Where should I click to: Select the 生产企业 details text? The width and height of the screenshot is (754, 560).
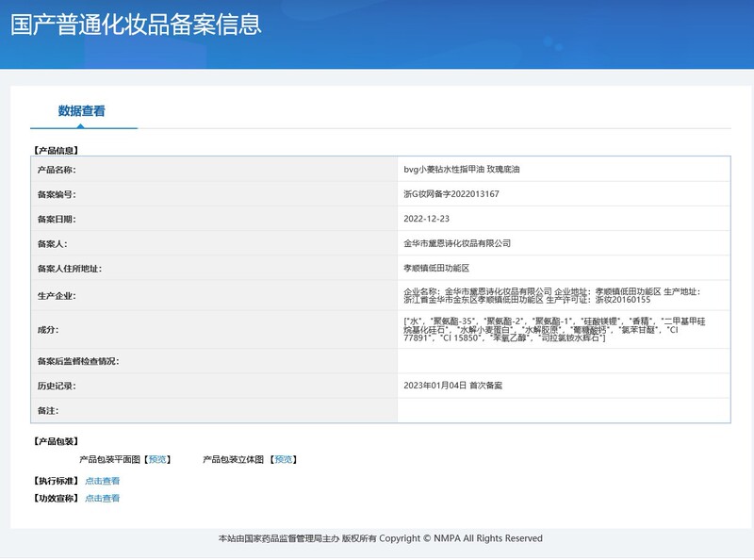(x=552, y=295)
